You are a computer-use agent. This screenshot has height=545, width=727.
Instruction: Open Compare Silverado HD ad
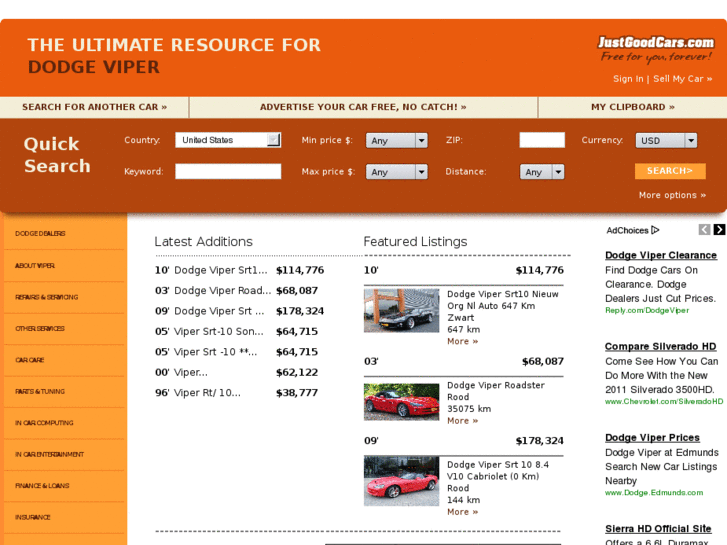pos(660,347)
